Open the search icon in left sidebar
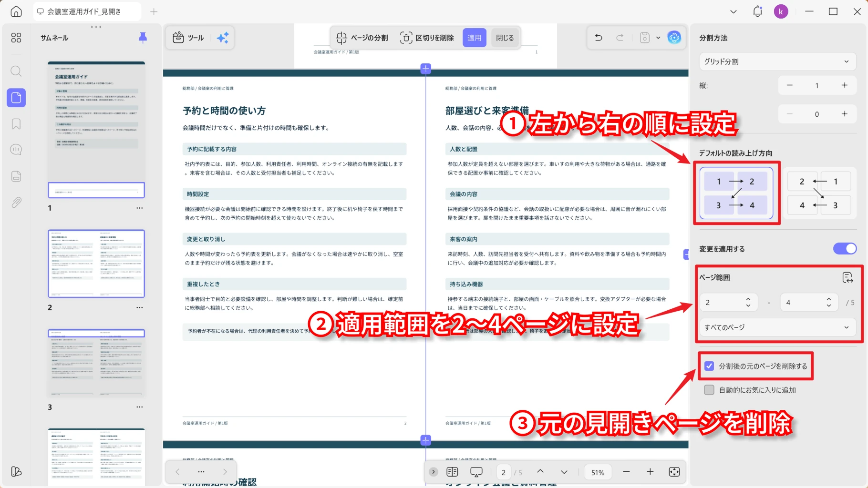868x488 pixels. [16, 71]
